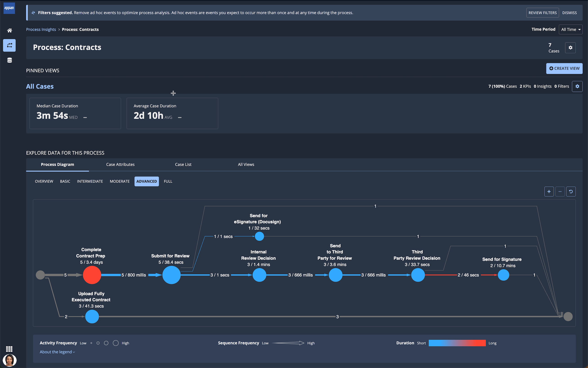Click the sparkle icon in filters banner
588x368 pixels.
(33, 13)
